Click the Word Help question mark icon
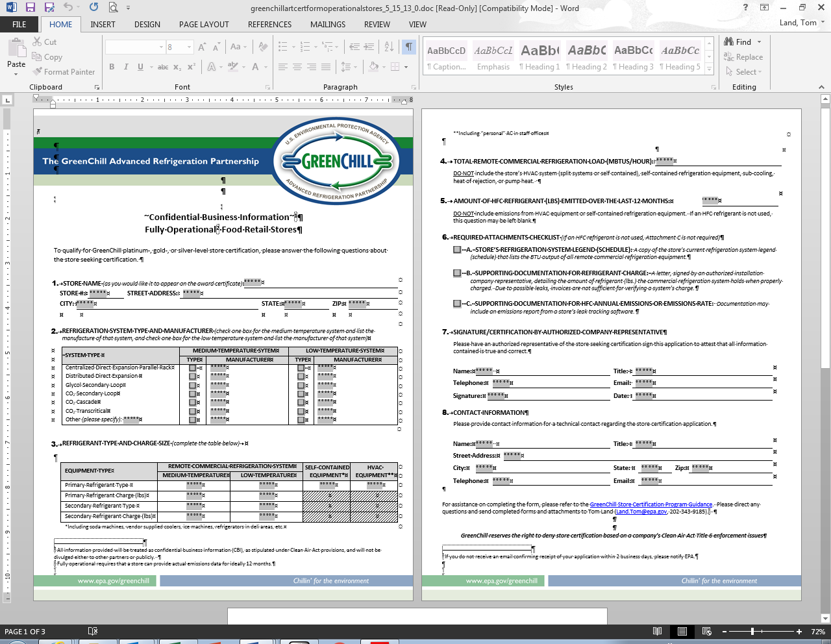831x644 pixels. click(x=745, y=8)
